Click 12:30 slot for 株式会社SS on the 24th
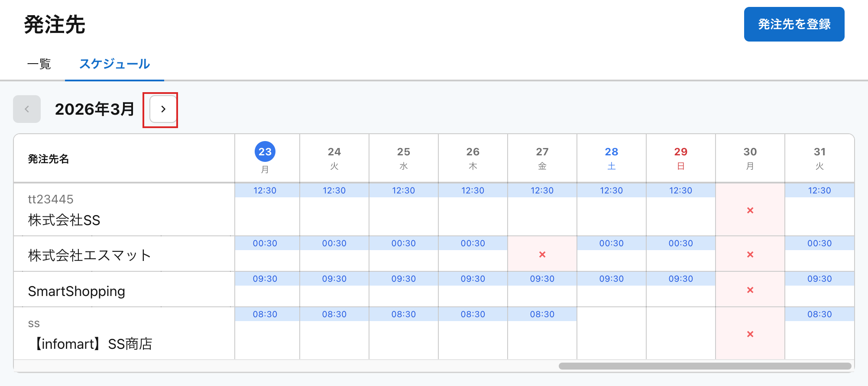Screen dimensions: 868x386 334,190
